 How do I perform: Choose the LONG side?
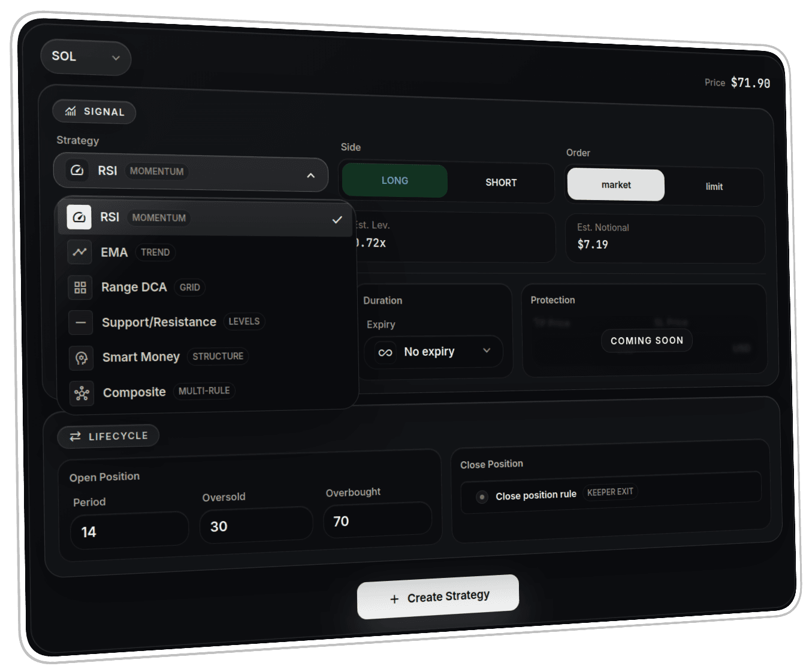point(395,180)
